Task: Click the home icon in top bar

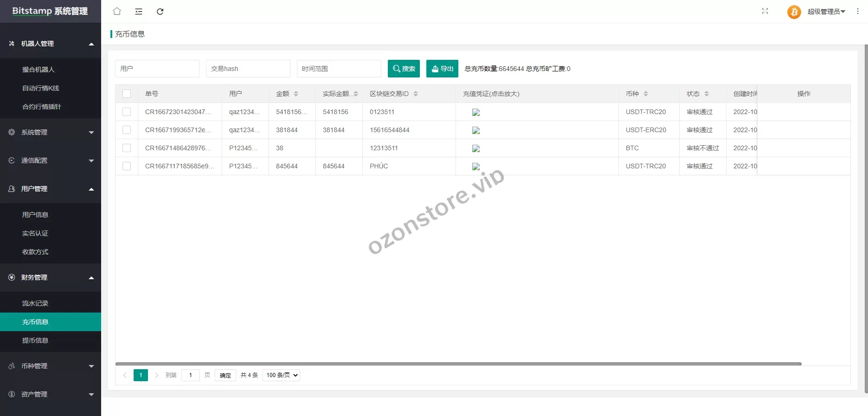Action: coord(117,12)
